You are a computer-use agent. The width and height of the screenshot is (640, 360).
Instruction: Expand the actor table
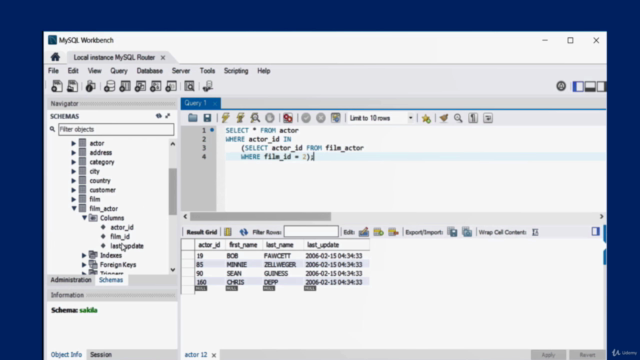click(x=73, y=143)
